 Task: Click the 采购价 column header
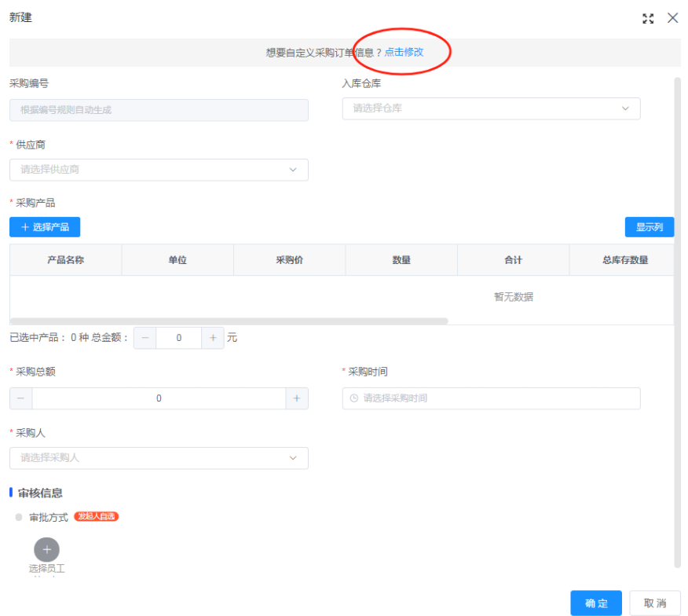289,260
